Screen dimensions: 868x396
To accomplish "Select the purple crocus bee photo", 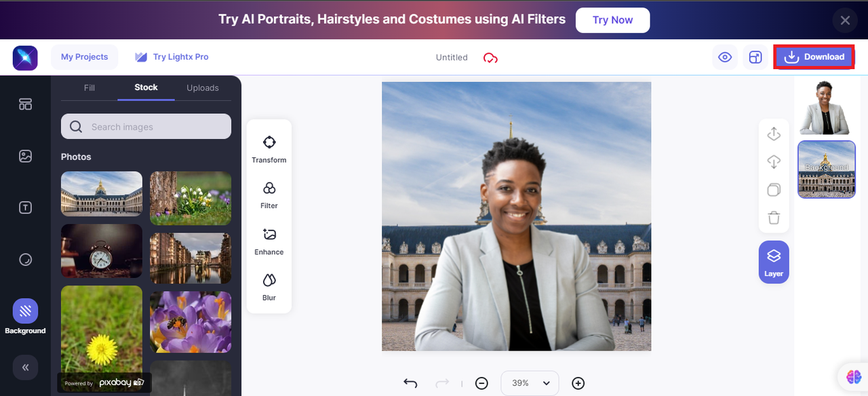I will (191, 322).
